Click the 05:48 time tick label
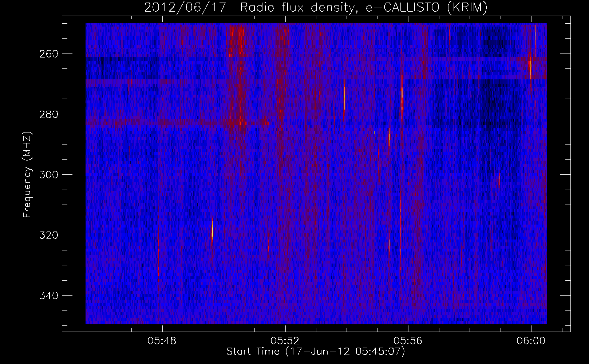The width and height of the screenshot is (589, 364). pyautogui.click(x=162, y=341)
